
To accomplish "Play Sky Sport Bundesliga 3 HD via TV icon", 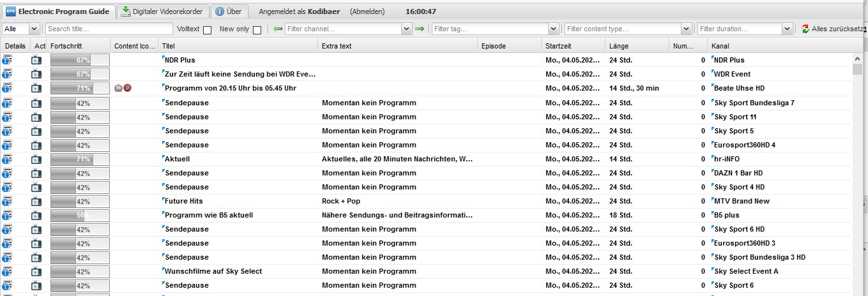I will coord(36,256).
